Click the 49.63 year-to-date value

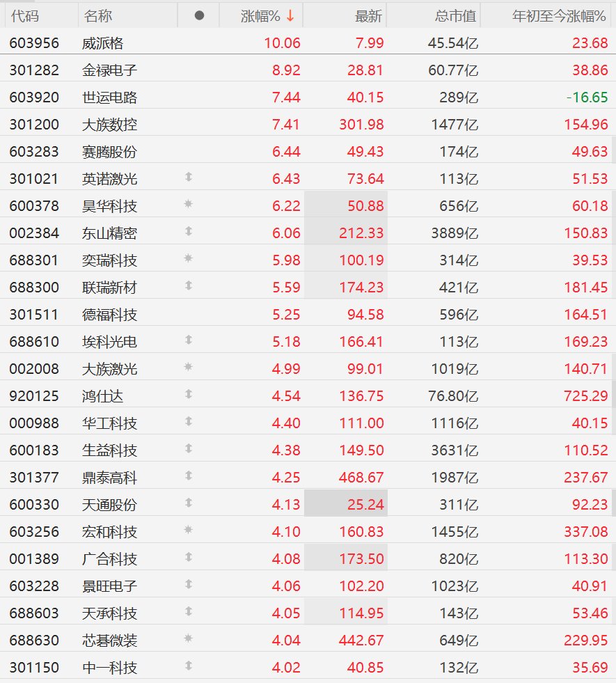(590, 152)
